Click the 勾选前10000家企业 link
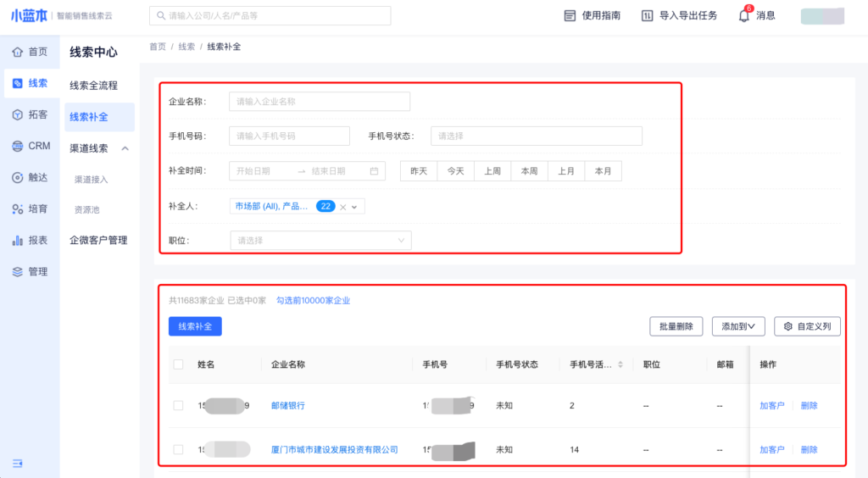The height and width of the screenshot is (478, 868). (x=313, y=300)
